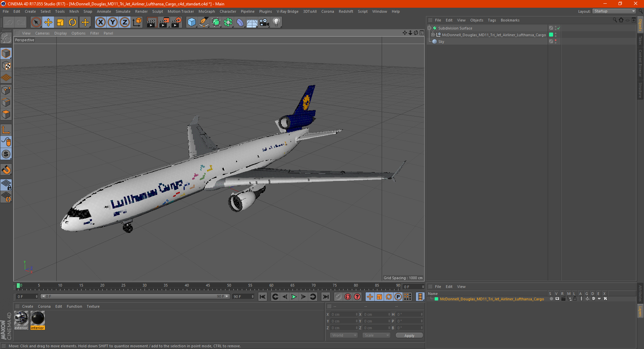
Task: Click the McDonnell_Douglas layer color swatch
Action: point(551,35)
